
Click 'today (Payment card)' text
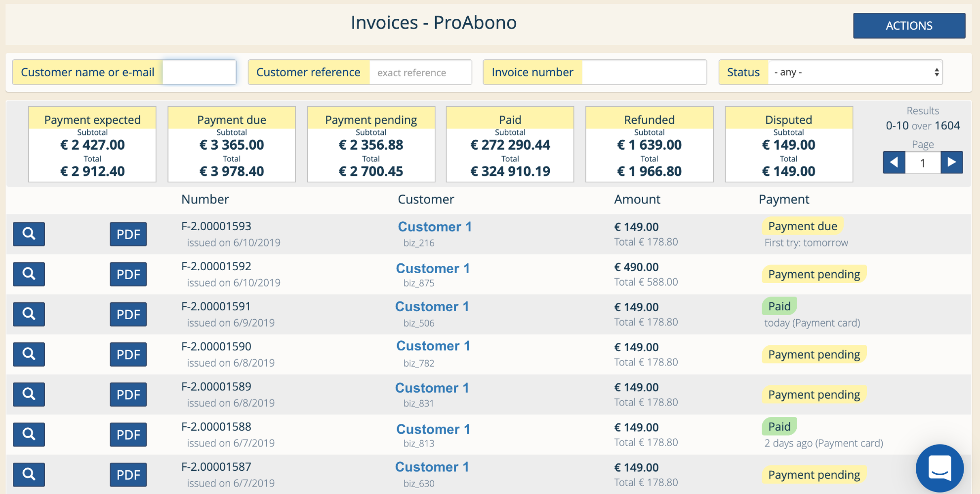coord(812,323)
